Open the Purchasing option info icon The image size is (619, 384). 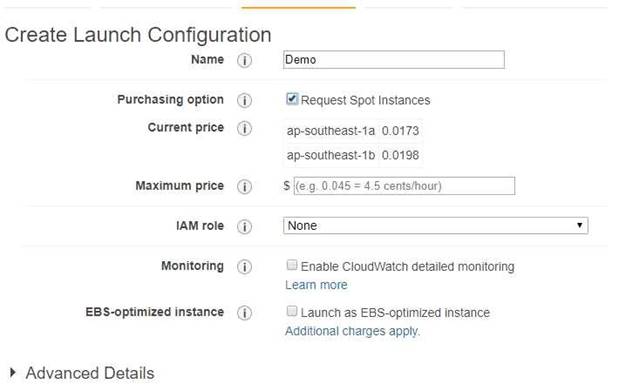click(x=244, y=100)
